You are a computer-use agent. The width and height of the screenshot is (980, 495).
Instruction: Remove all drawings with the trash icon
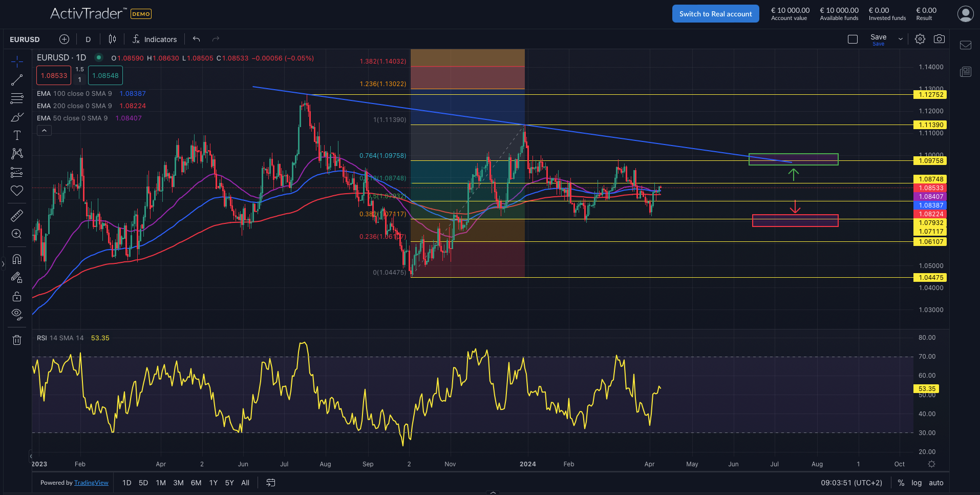[x=17, y=340]
